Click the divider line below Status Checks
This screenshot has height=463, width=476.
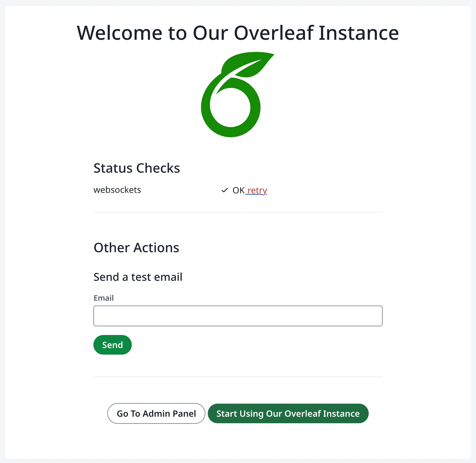[238, 212]
